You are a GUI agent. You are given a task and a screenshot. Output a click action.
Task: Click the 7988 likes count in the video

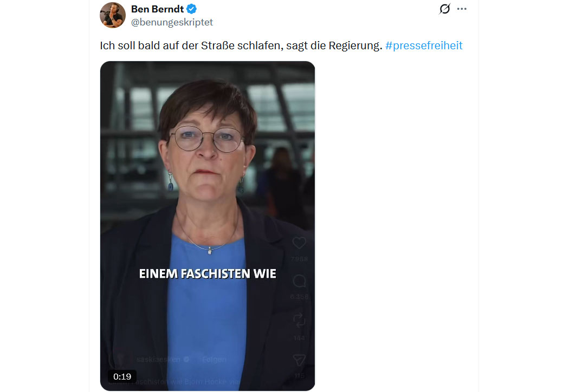pyautogui.click(x=299, y=259)
